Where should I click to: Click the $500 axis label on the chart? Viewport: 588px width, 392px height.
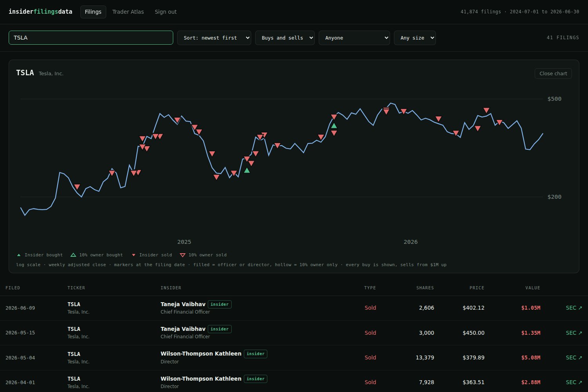[554, 99]
